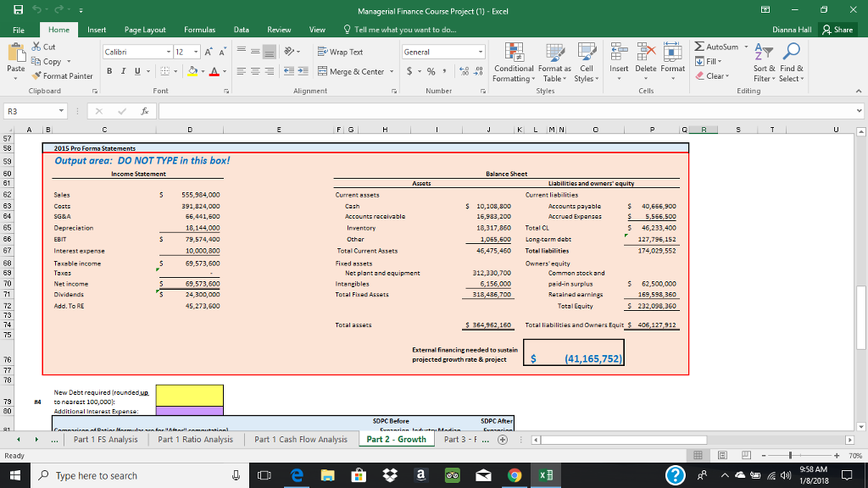Click the insert function fx button
Image resolution: width=868 pixels, height=488 pixels.
[x=144, y=111]
